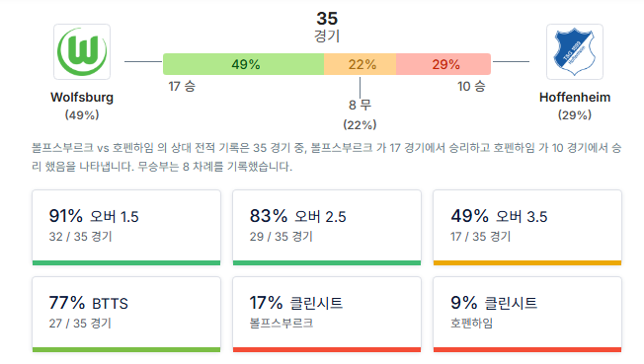Screen dimensions: 644x364
Task: Click the 10 승 label under Hoffenheim bar
Action: click(471, 86)
